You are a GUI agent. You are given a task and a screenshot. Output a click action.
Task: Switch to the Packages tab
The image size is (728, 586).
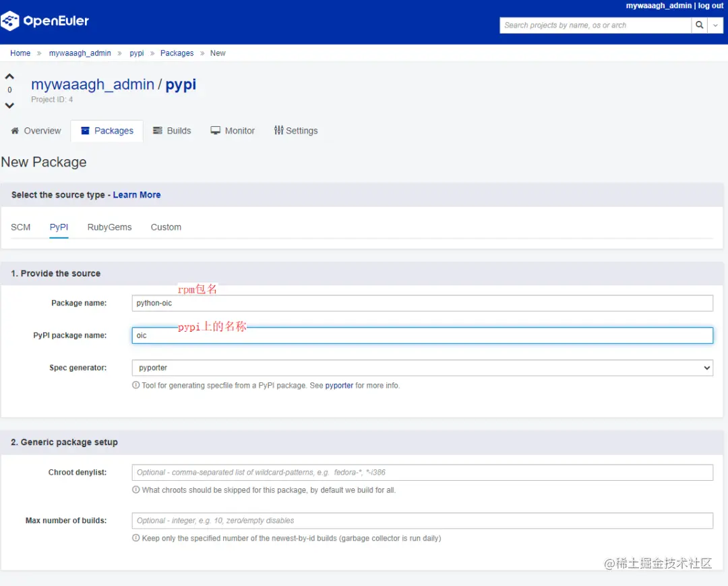(x=107, y=130)
